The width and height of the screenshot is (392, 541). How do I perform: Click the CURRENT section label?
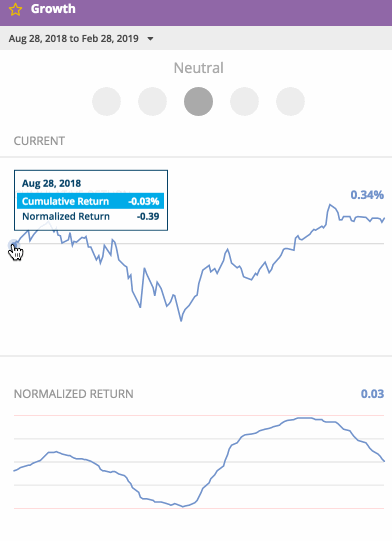tap(39, 141)
